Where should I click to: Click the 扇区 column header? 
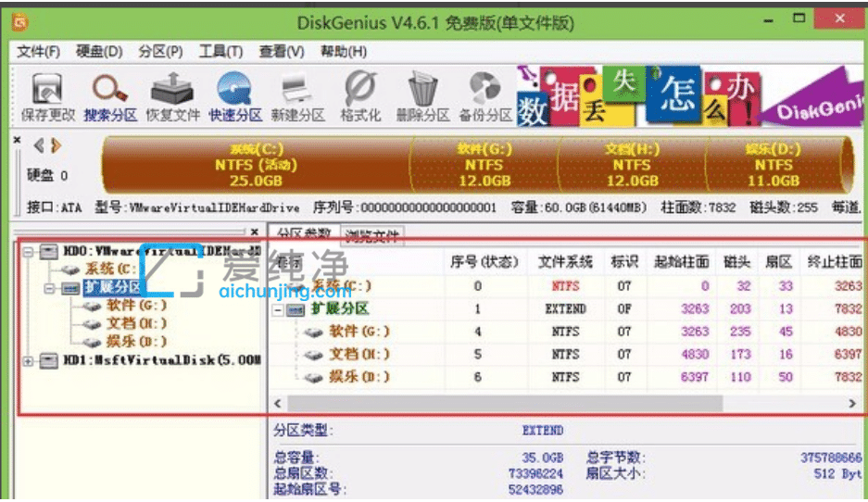779,262
